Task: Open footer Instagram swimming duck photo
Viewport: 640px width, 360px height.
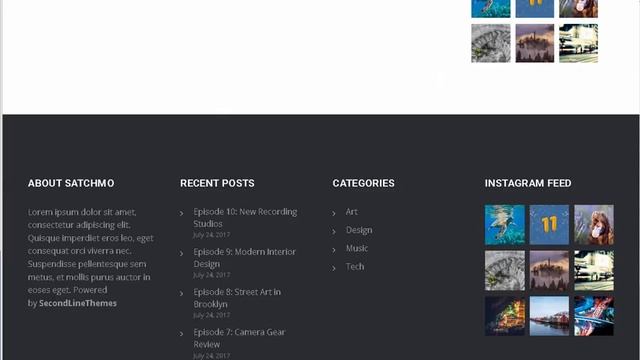Action: [x=505, y=225]
